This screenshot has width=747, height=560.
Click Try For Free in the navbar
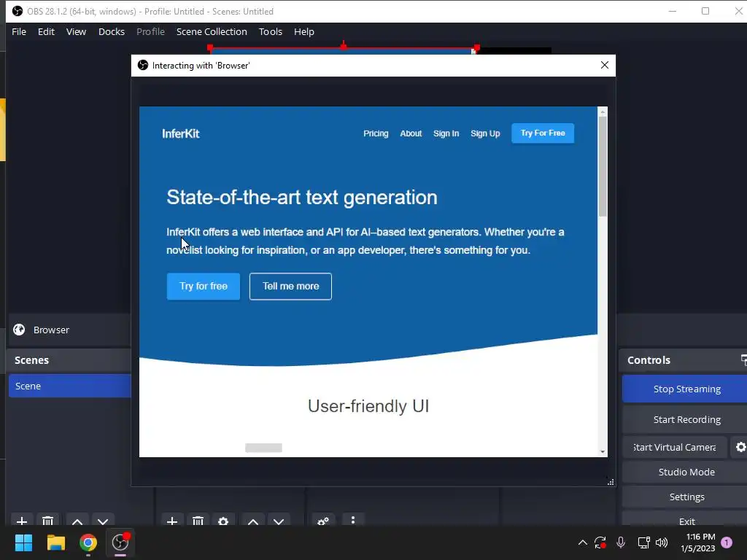click(x=543, y=133)
